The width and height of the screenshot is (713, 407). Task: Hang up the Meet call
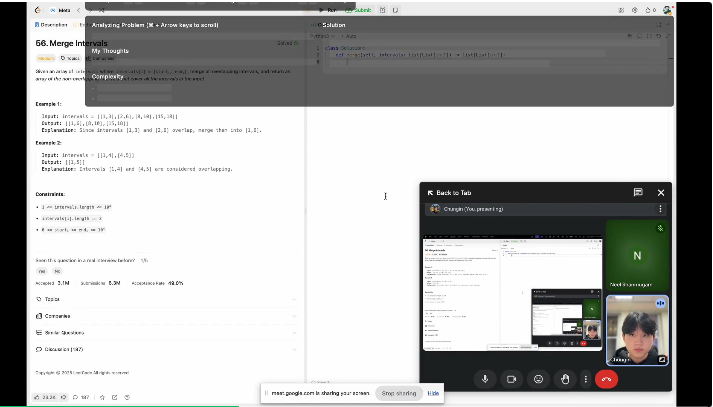pyautogui.click(x=605, y=379)
